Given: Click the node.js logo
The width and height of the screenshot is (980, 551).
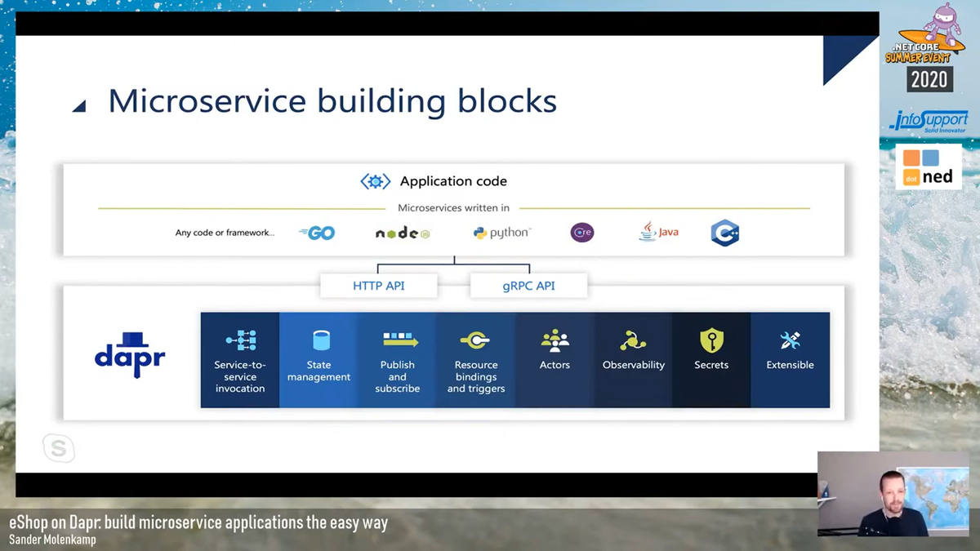Looking at the screenshot, I should click(x=402, y=233).
